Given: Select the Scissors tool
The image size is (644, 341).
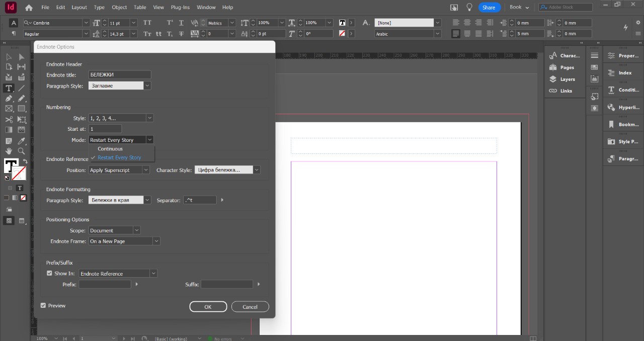Looking at the screenshot, I should (9, 120).
